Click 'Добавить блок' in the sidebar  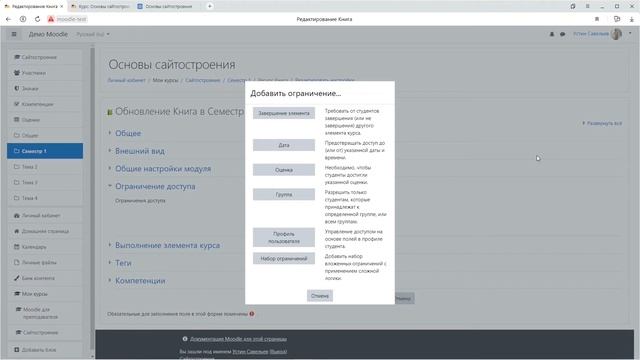[x=45, y=350]
